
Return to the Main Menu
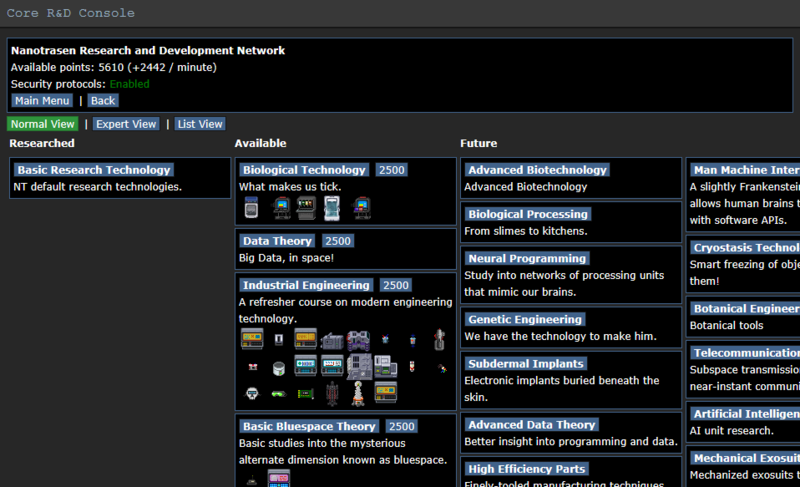42,100
